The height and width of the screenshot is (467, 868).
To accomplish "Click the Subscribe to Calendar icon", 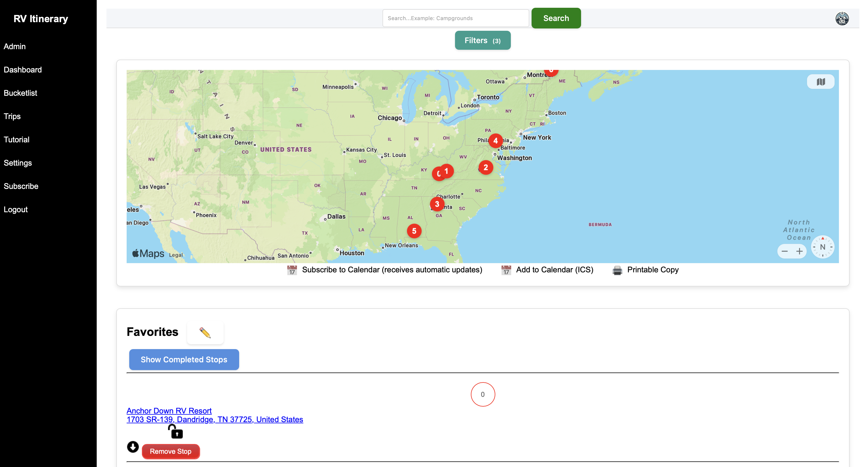I will pos(292,270).
